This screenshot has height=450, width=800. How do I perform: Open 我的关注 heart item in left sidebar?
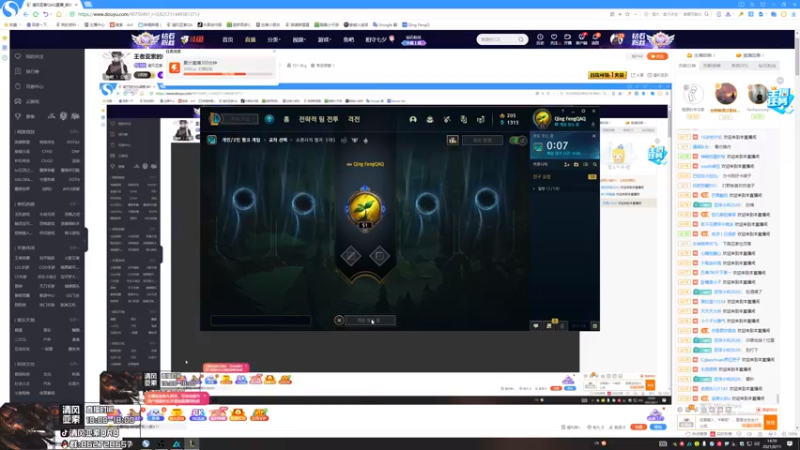31,57
